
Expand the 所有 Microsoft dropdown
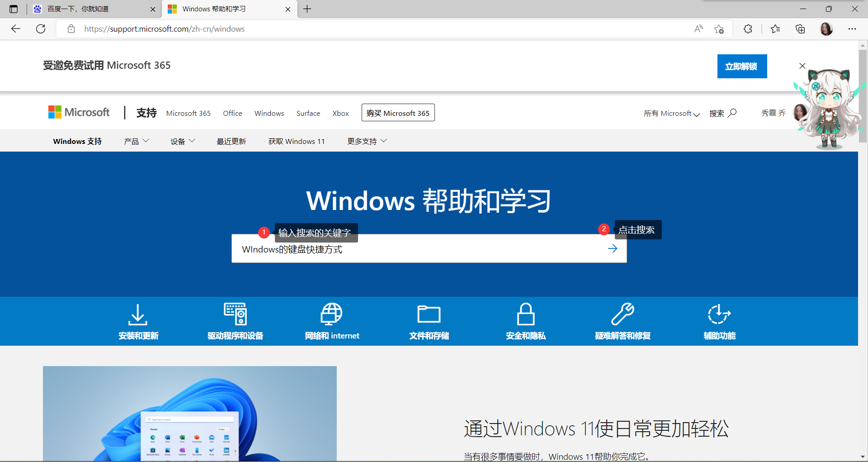click(x=672, y=113)
